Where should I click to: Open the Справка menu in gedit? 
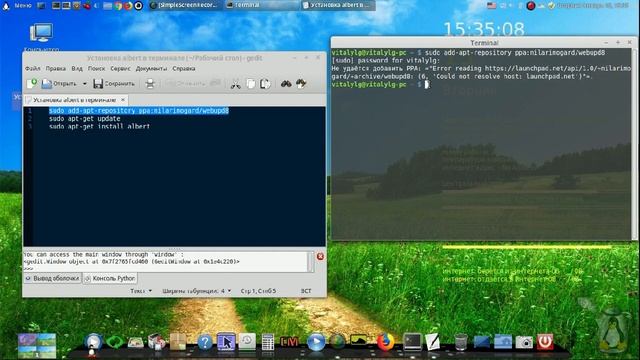click(184, 69)
